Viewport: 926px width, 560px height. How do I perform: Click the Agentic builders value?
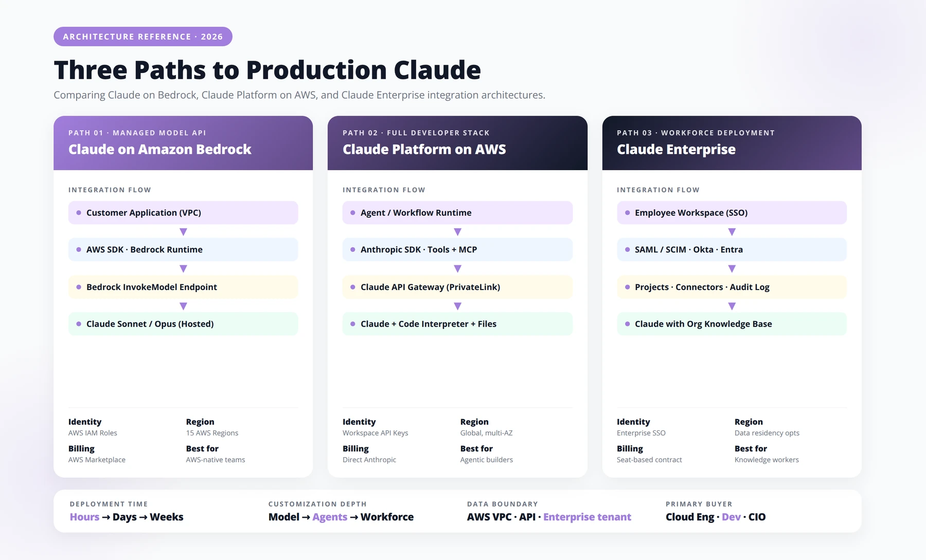point(487,460)
